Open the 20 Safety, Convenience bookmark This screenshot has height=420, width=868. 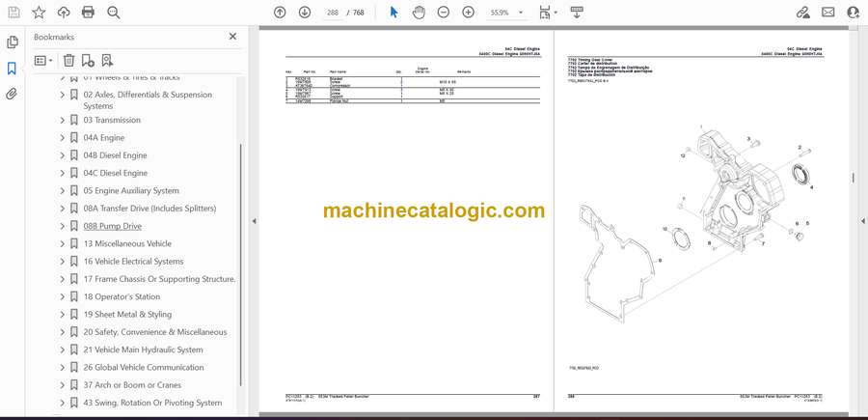[155, 332]
